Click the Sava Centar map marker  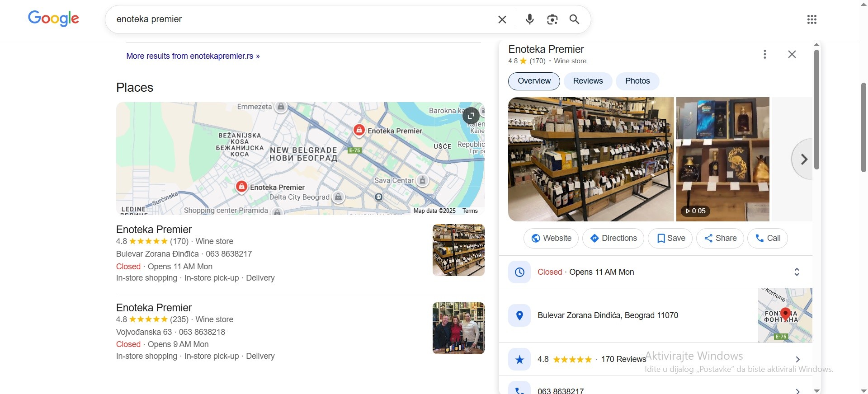tap(423, 181)
